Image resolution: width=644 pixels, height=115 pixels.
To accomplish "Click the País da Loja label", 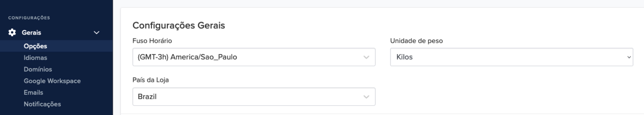I will [x=150, y=80].
